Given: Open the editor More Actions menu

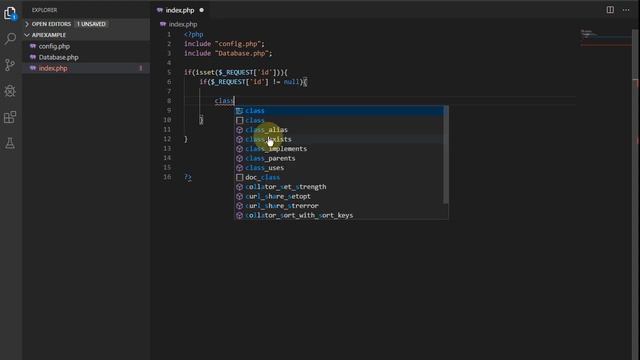Looking at the screenshot, I should [x=626, y=10].
